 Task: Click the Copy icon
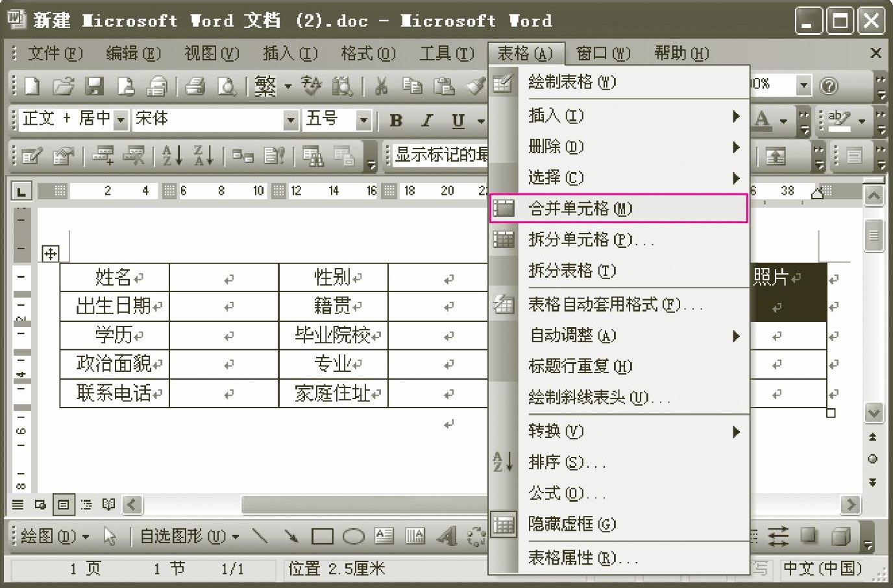[x=412, y=85]
